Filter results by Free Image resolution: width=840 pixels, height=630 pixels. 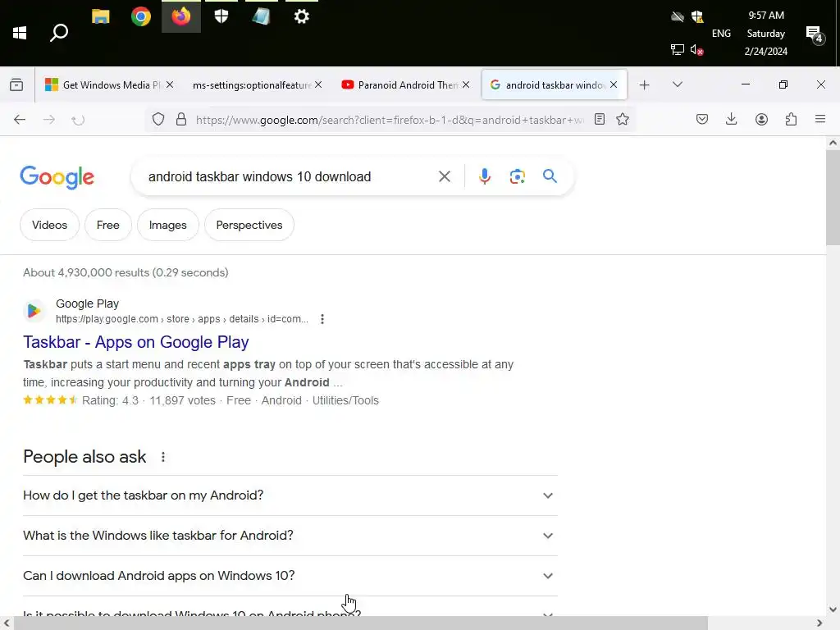click(107, 225)
